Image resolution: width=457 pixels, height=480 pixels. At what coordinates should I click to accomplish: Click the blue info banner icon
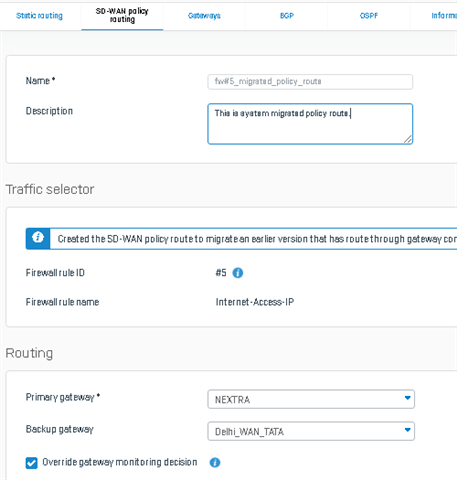click(38, 239)
